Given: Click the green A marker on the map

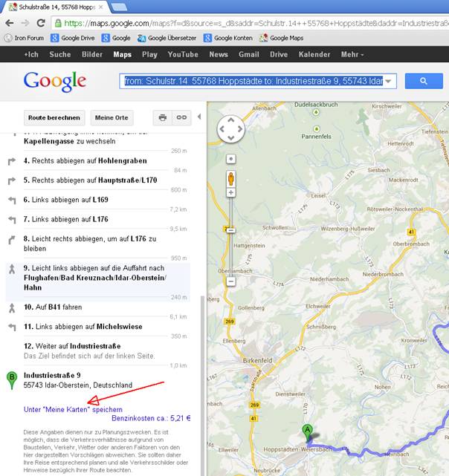Looking at the screenshot, I should click(307, 433).
